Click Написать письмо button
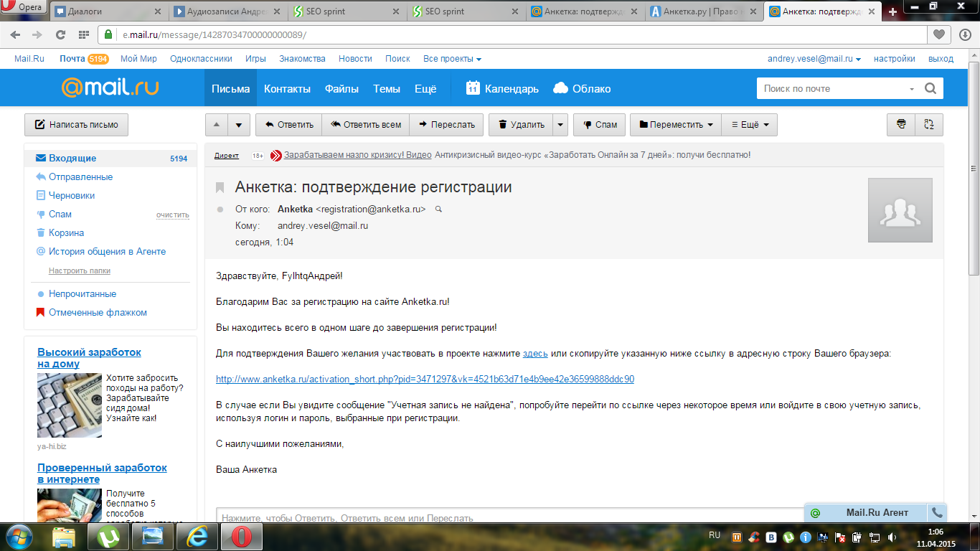Image resolution: width=980 pixels, height=551 pixels. [76, 125]
